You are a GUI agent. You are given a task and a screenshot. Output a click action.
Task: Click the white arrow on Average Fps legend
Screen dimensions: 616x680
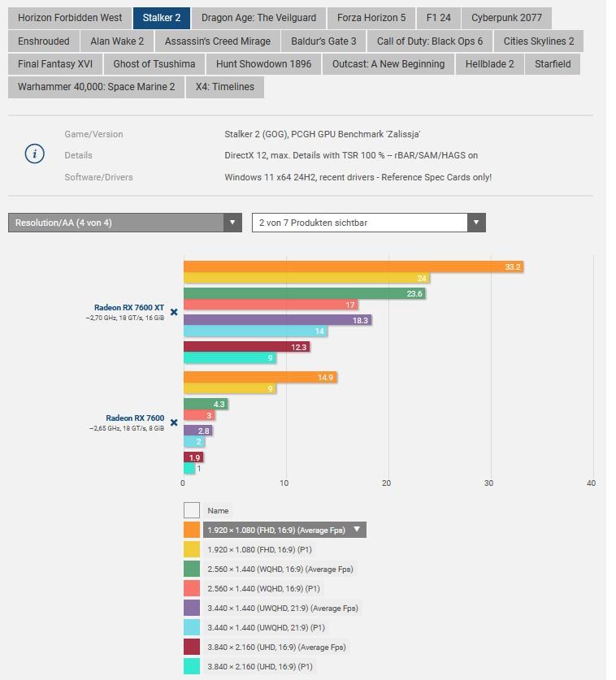click(x=356, y=530)
